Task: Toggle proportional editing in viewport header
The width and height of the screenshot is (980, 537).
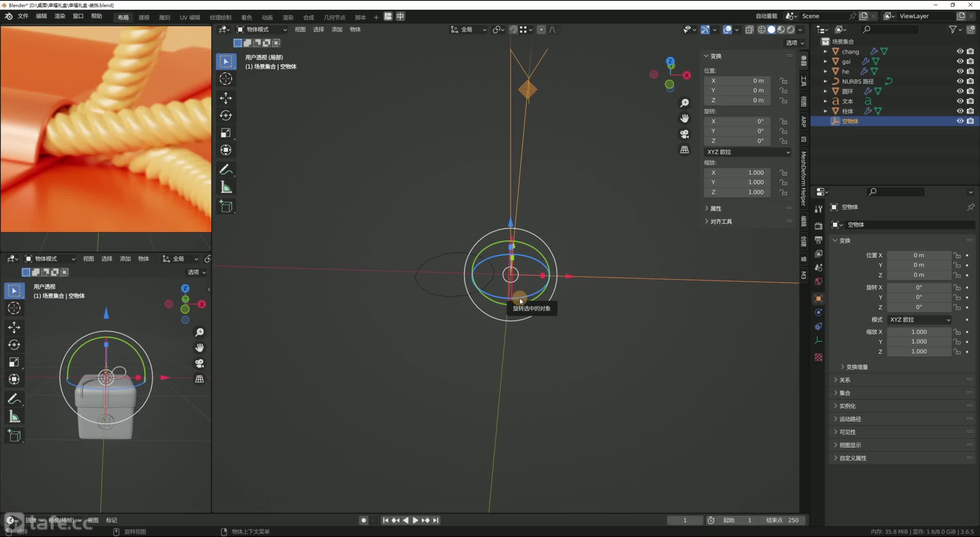Action: click(x=541, y=29)
